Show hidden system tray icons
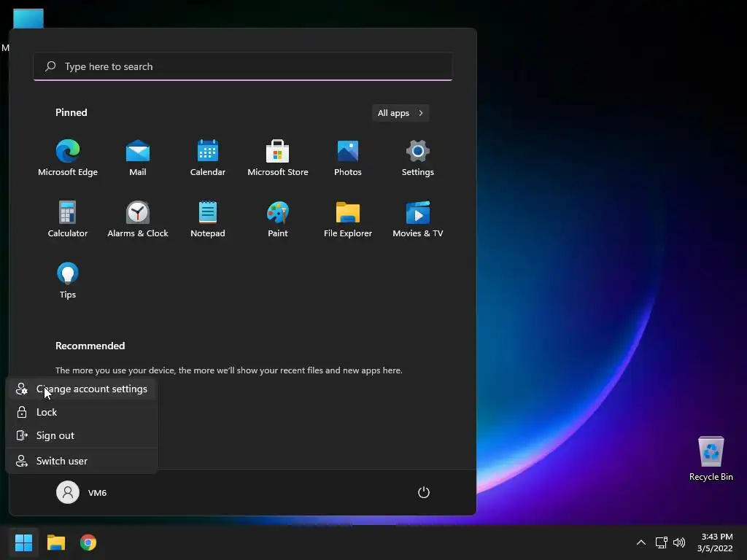Screen dimensions: 747x560 641,542
